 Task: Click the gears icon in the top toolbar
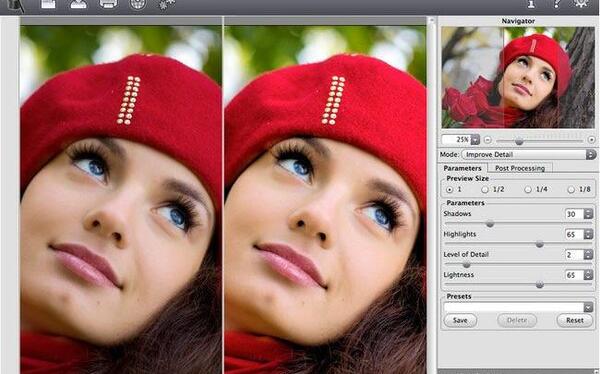(x=167, y=5)
